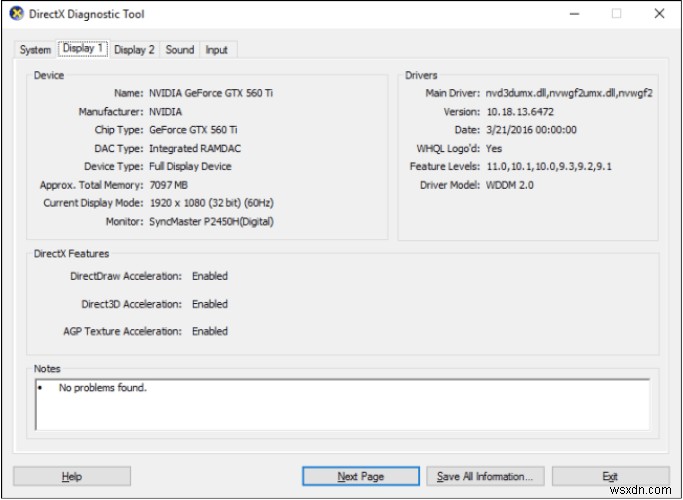Click the 'Approx. Total Memory:' label
The image size is (683, 500).
click(x=91, y=185)
